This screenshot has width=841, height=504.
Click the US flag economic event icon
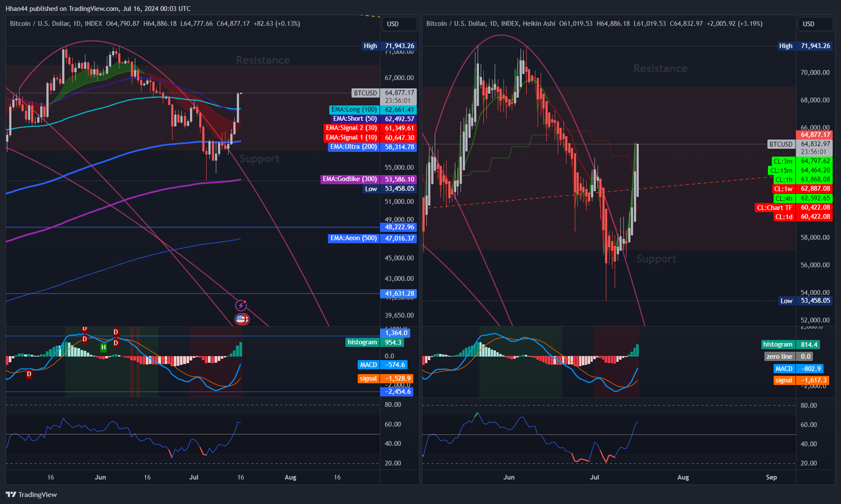(x=241, y=319)
